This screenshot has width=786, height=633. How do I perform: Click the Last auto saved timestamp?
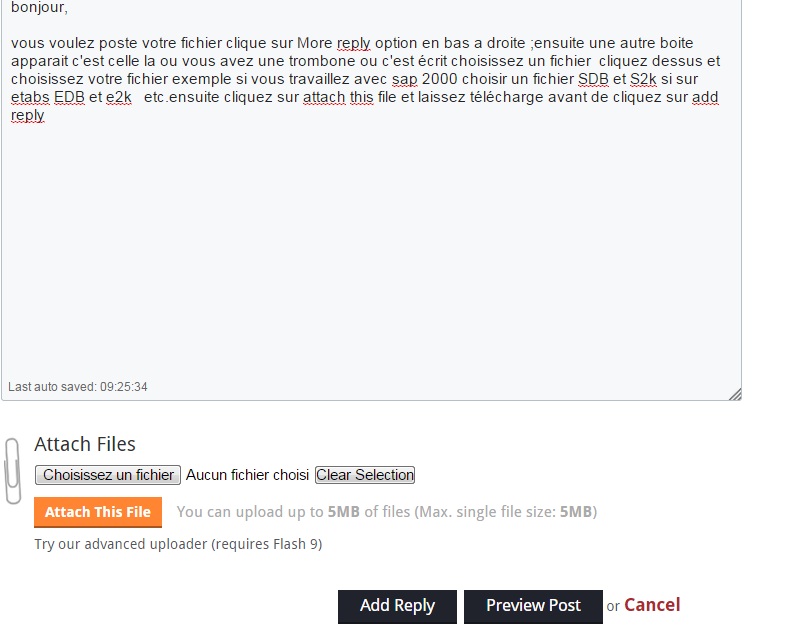pyautogui.click(x=78, y=387)
